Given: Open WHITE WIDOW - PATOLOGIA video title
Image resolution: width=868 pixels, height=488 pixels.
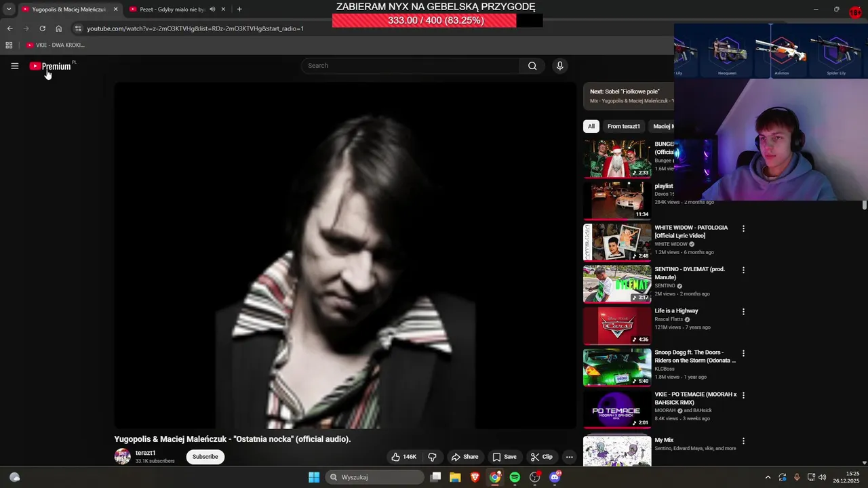Looking at the screenshot, I should [691, 232].
